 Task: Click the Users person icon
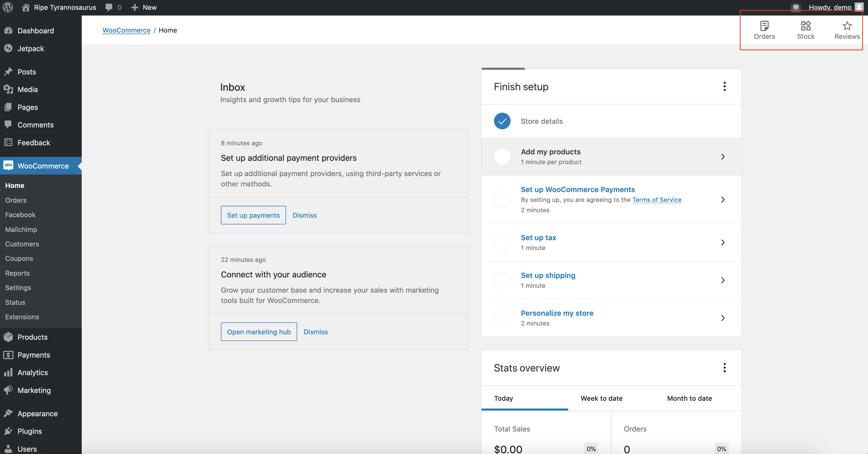[9, 449]
